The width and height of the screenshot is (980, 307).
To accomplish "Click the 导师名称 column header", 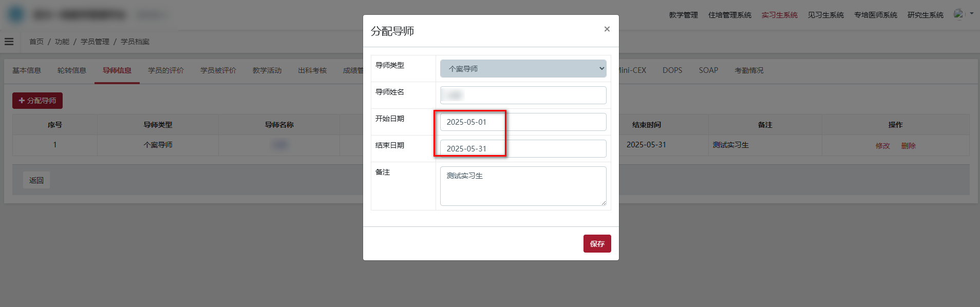I will click(x=279, y=125).
